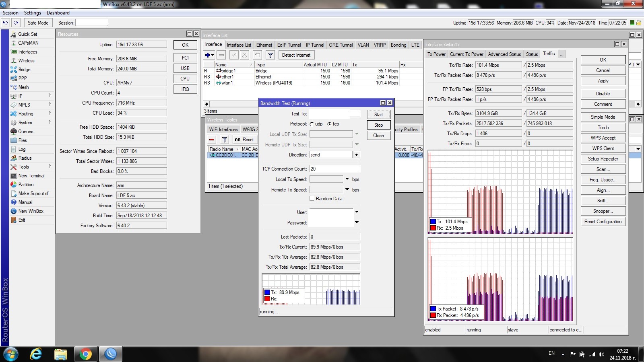Select the udp protocol radio button
Screen dimensions: 644x362
coord(312,124)
